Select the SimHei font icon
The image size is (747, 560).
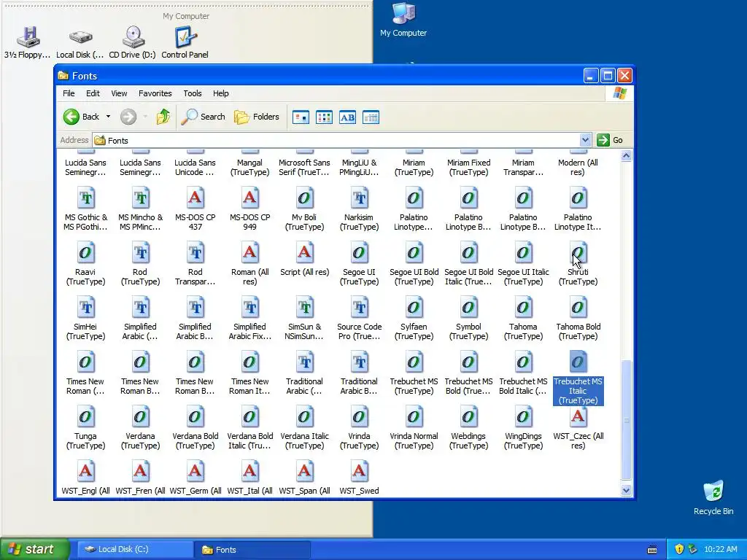pos(86,308)
